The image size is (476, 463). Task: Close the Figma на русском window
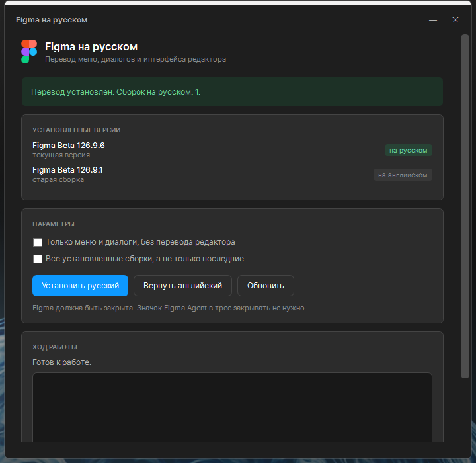pyautogui.click(x=456, y=20)
